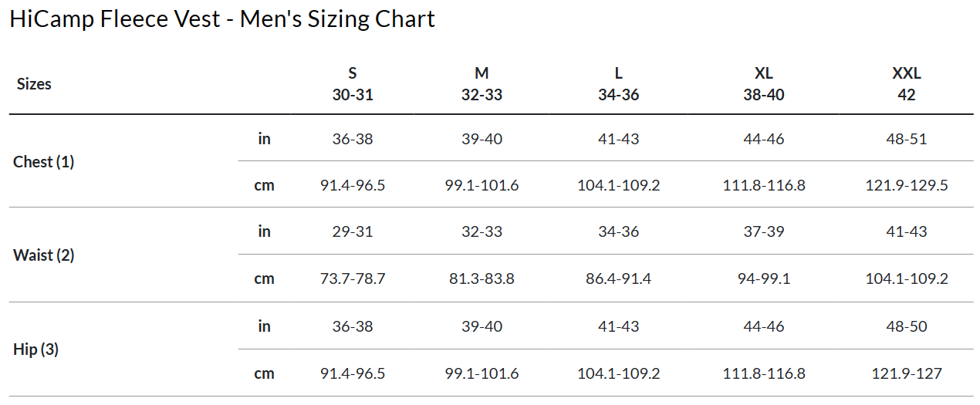Select the hip XXL centimeters value 121.9-127
This screenshot has height=405, width=980.
tap(907, 373)
